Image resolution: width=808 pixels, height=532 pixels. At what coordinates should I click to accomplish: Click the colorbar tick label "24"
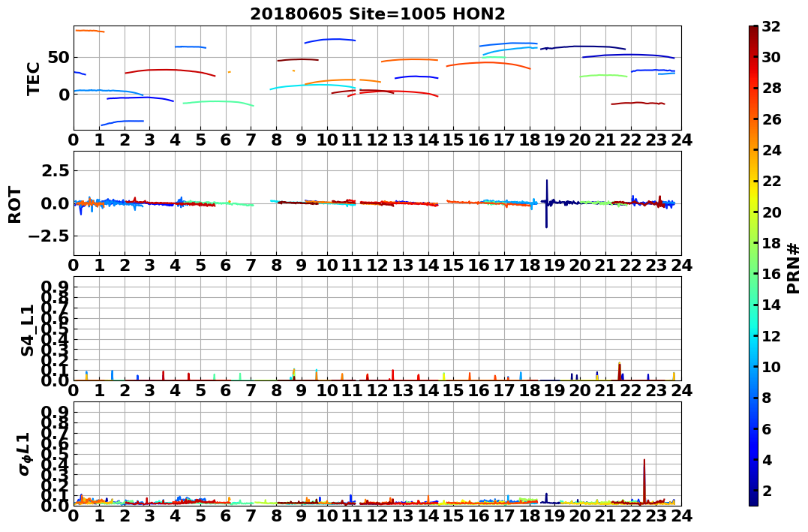pos(771,150)
